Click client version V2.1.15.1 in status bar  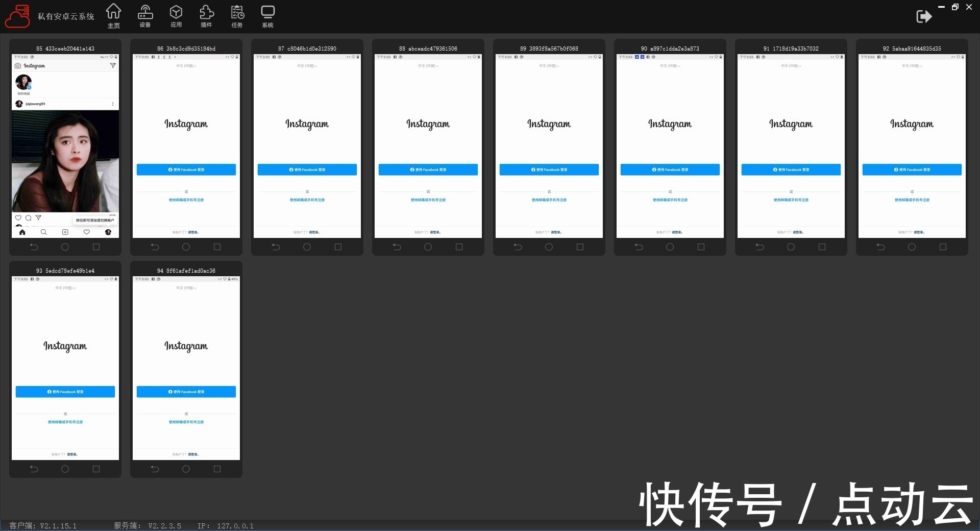[x=58, y=526]
